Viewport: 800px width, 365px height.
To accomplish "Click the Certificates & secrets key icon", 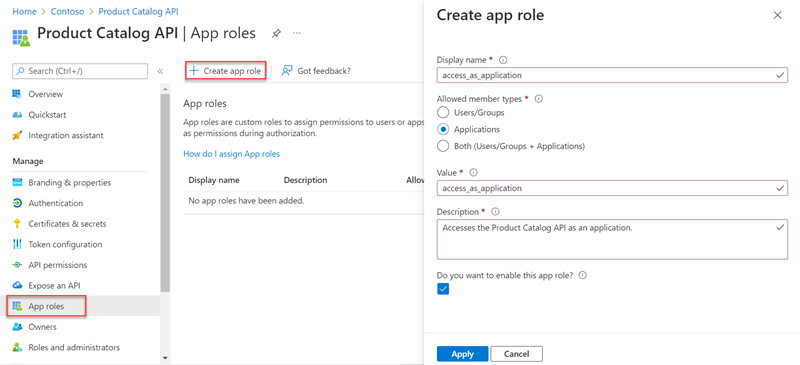I will tap(17, 224).
